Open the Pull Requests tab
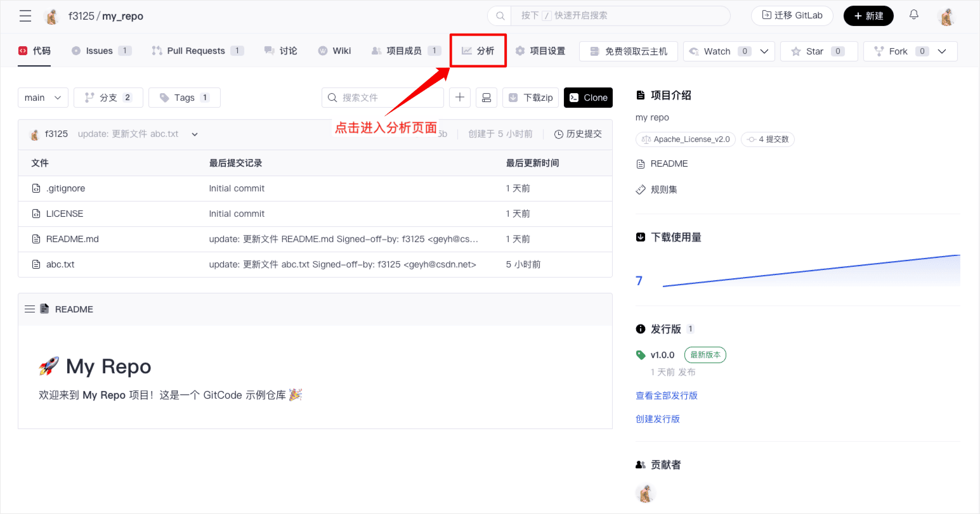Image resolution: width=980 pixels, height=514 pixels. pyautogui.click(x=196, y=51)
